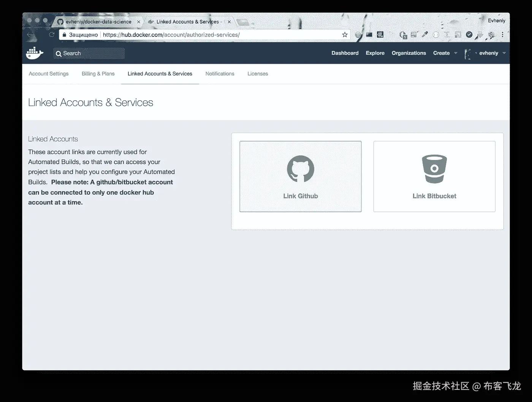Viewport: 532px width, 402px height.
Task: Open a new browser tab
Action: click(x=243, y=22)
